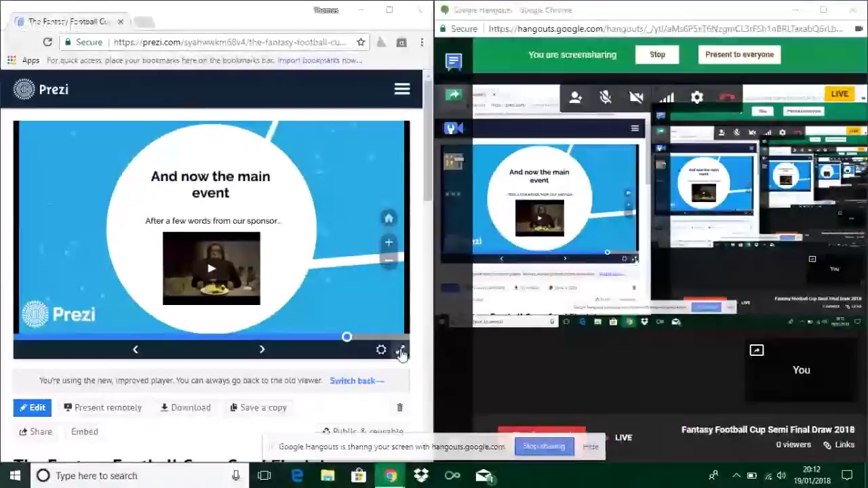Click the Prezi progress bar handle

click(x=347, y=337)
